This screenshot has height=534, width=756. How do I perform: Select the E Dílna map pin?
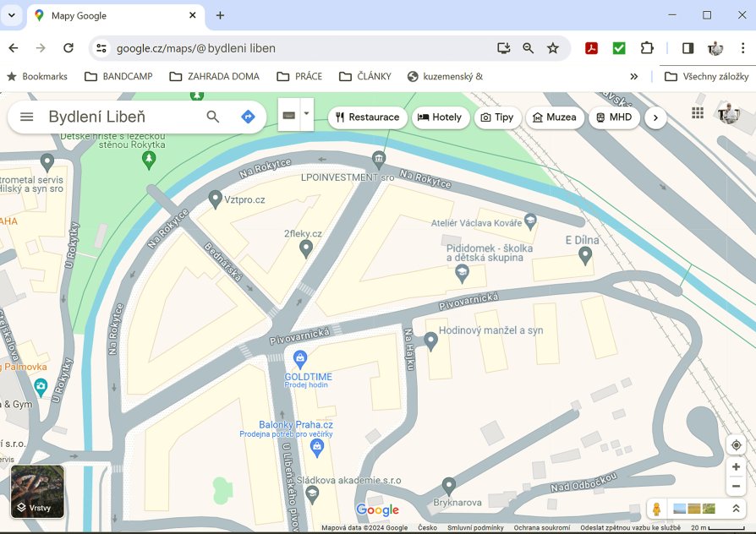[x=585, y=255]
